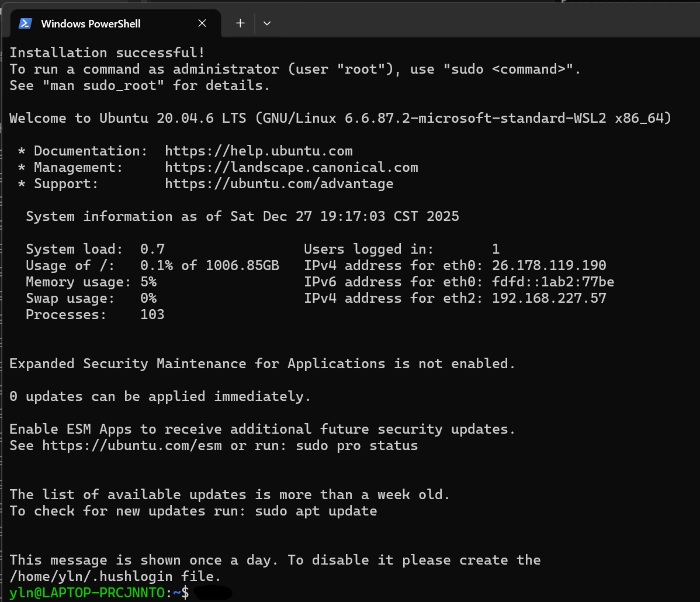This screenshot has height=602, width=700.
Task: Click the ubuntu.com/advantage support URL
Action: coord(279,184)
